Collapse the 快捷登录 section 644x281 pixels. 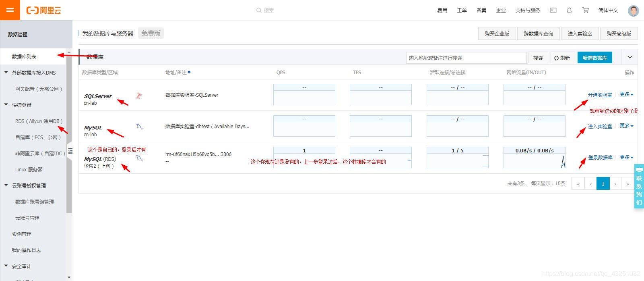click(6, 105)
